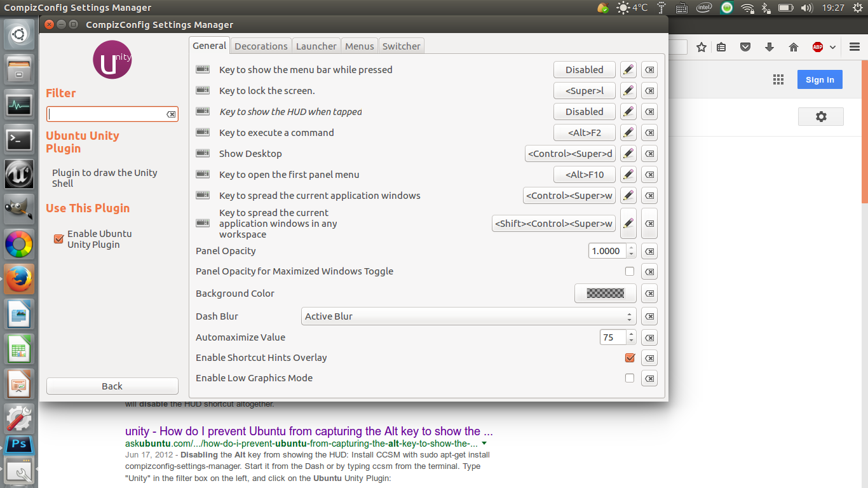The height and width of the screenshot is (488, 868).
Task: Reset HUD key setting to default
Action: pos(649,112)
